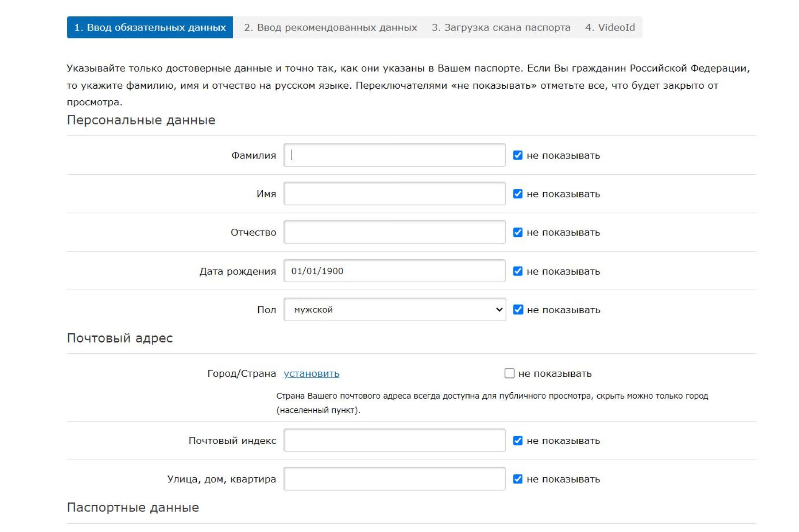
Task: Uncheck 'не показывать' for Фамилия
Action: pyautogui.click(x=518, y=155)
